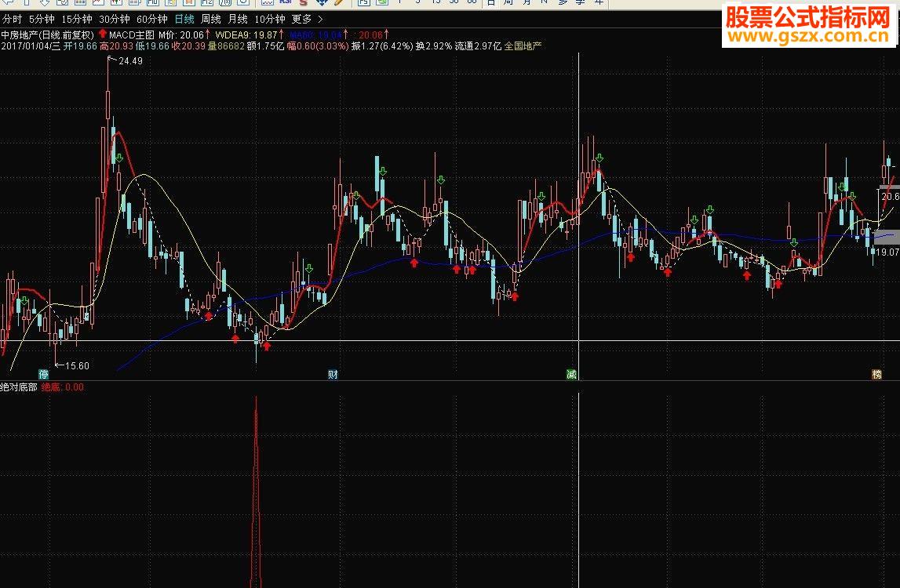
Task: Open the 更多 periods menu
Action: point(302,20)
